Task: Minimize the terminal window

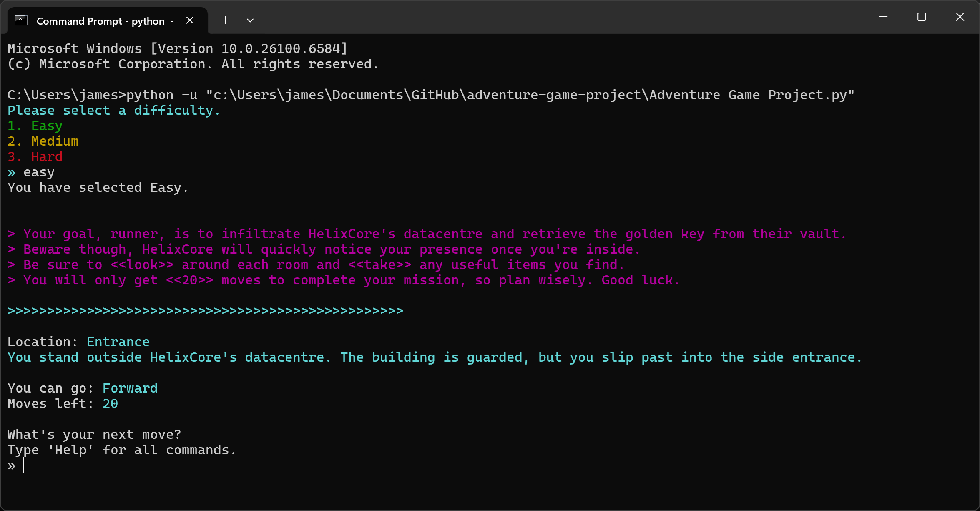Action: (x=883, y=17)
